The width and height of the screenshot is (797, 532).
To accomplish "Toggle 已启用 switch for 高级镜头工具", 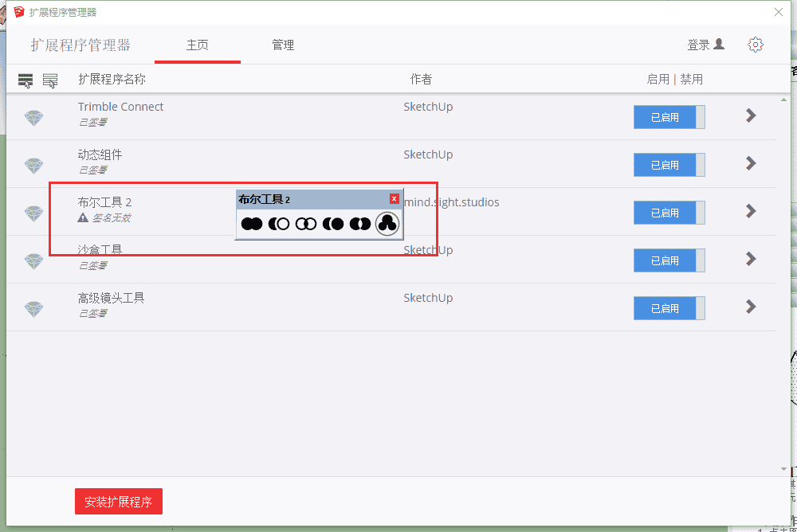I will point(669,308).
